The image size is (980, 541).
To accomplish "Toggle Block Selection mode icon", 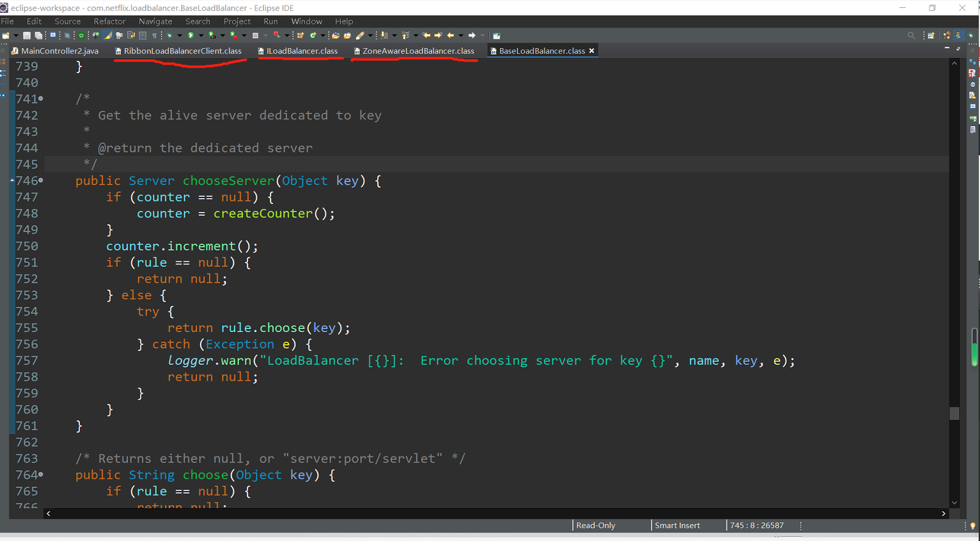I will click(143, 35).
